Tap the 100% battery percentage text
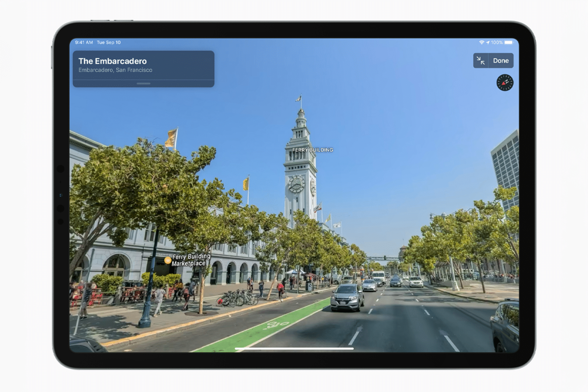 coord(498,42)
